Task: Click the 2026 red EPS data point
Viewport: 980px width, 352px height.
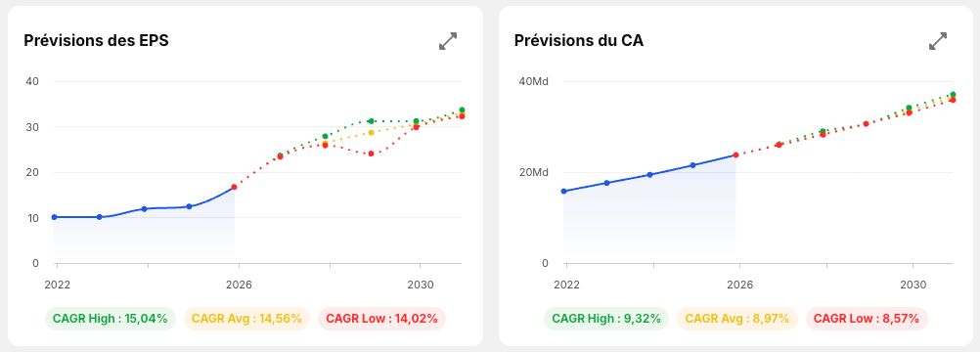Action: [x=234, y=187]
